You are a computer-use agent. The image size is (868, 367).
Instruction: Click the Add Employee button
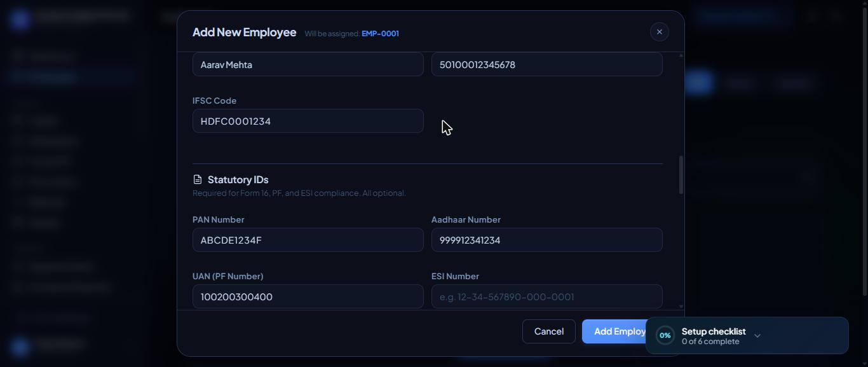(614, 331)
